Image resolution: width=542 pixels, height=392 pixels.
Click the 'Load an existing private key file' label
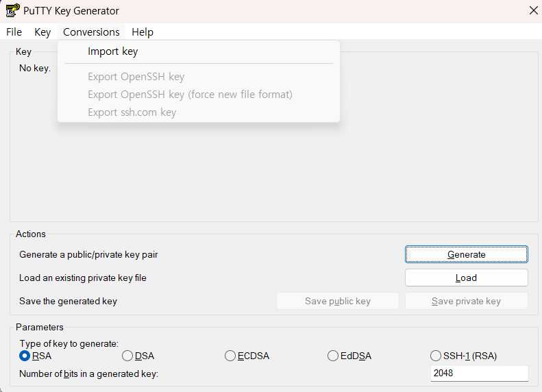(x=83, y=278)
